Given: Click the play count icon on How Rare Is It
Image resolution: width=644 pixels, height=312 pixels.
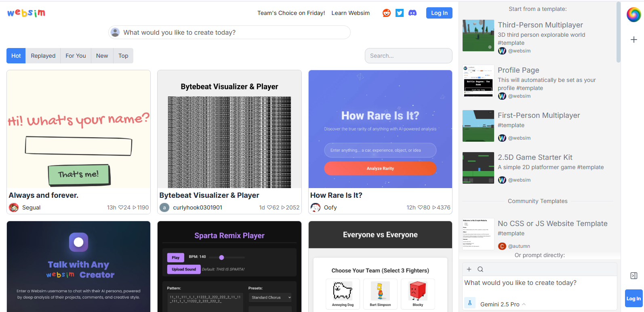Looking at the screenshot, I should pyautogui.click(x=434, y=207).
